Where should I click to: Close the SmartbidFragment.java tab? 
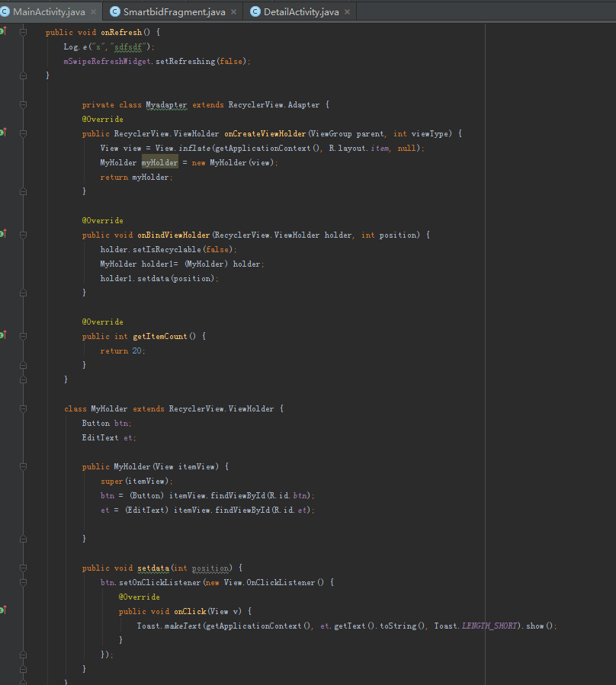(234, 11)
